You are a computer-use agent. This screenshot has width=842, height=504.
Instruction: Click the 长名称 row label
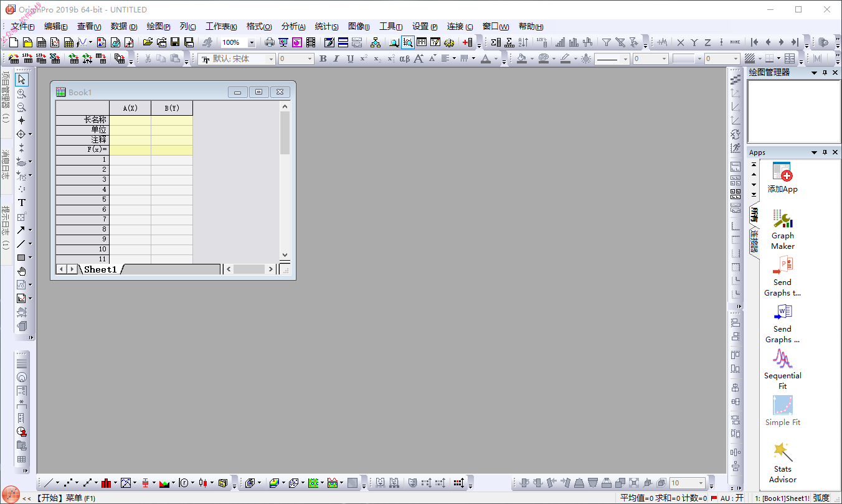click(82, 120)
